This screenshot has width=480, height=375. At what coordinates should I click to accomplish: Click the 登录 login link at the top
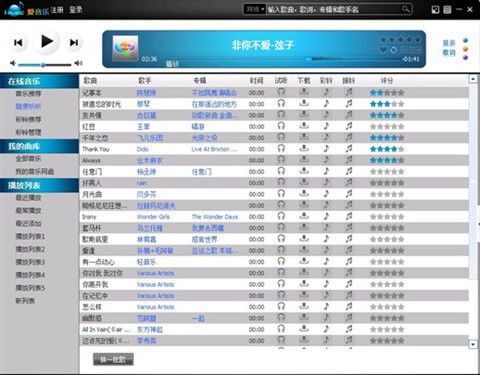pyautogui.click(x=76, y=9)
